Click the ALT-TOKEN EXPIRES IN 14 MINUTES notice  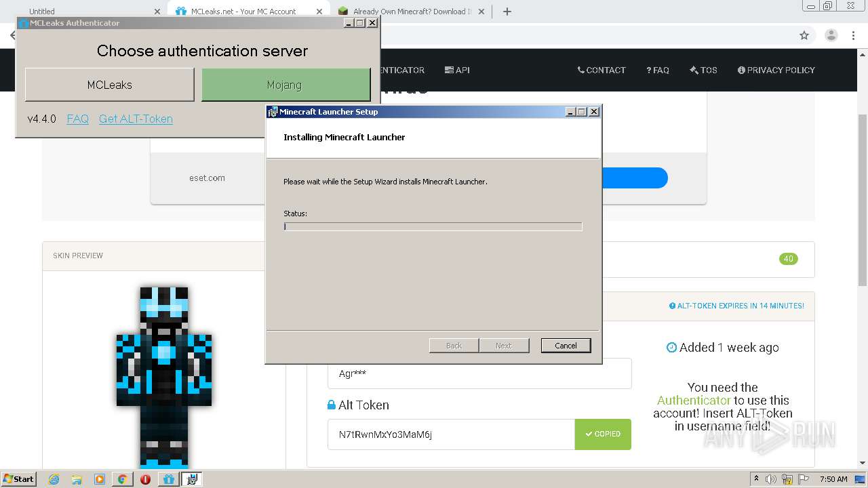[736, 306]
